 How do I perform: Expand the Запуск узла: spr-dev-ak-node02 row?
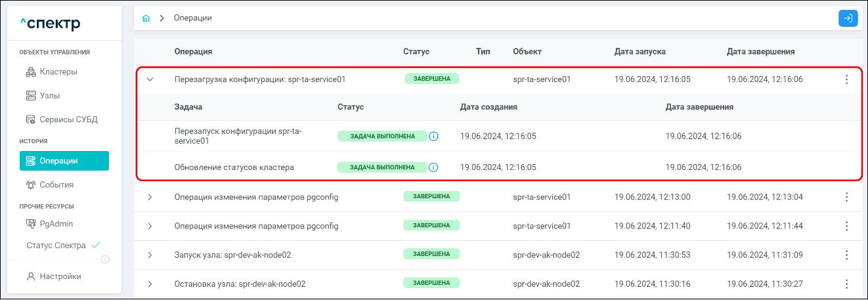click(x=150, y=255)
